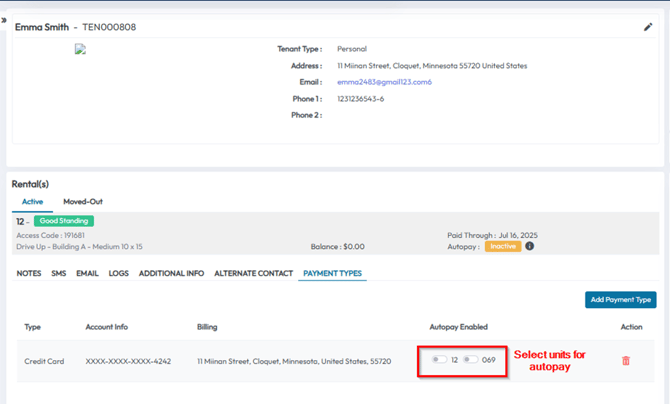This screenshot has width=670, height=404.
Task: Click the Autopay info icon
Action: [530, 246]
